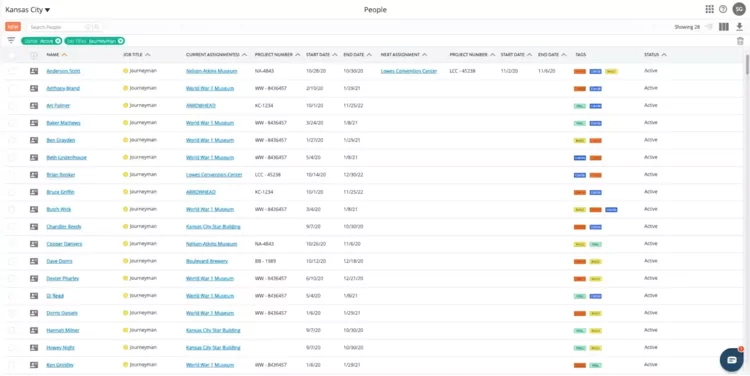Screen dimensions: 750x376
Task: Focus the Search People input field
Action: 57,27
